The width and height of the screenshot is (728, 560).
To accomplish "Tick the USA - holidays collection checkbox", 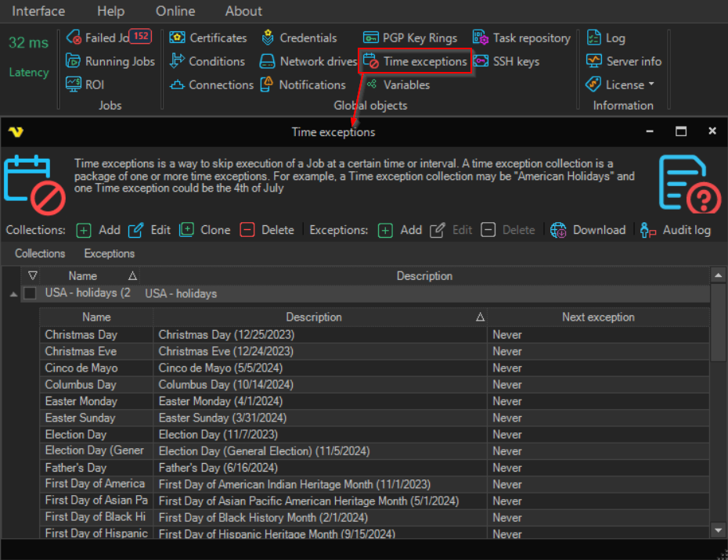I will [30, 293].
